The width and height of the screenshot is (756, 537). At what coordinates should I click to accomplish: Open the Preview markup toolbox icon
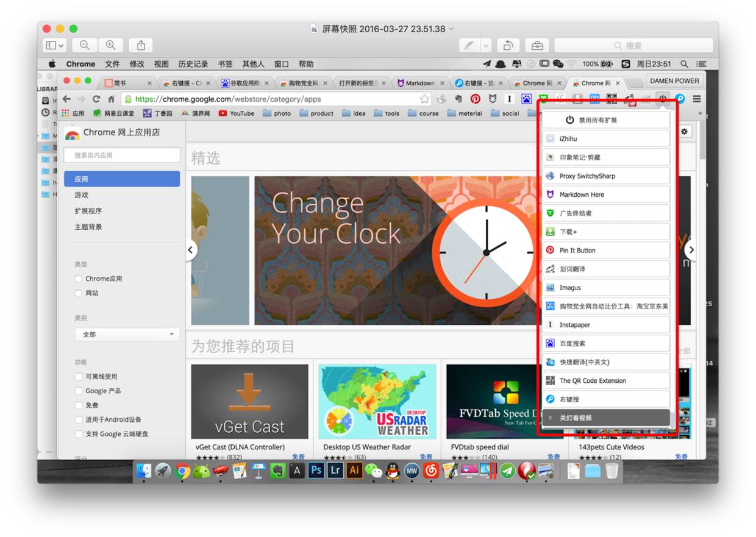(x=537, y=46)
